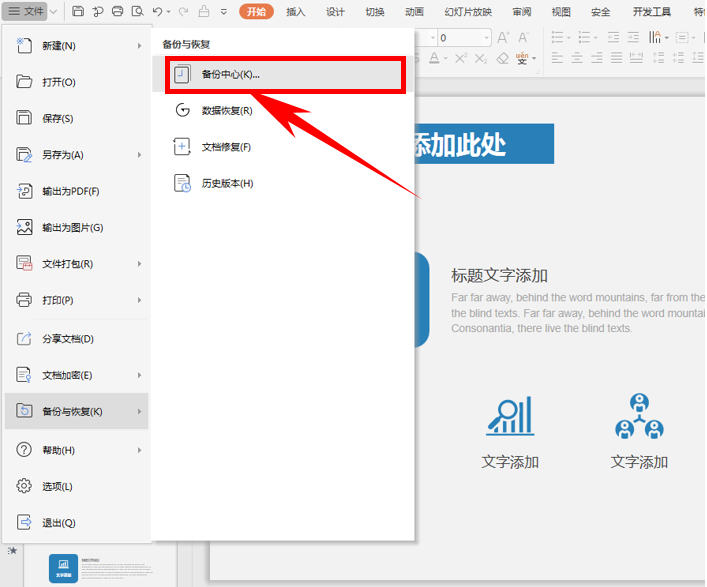Viewport: 707px width, 587px height.
Task: Select 保存(S) in the file menu
Action: click(x=77, y=119)
